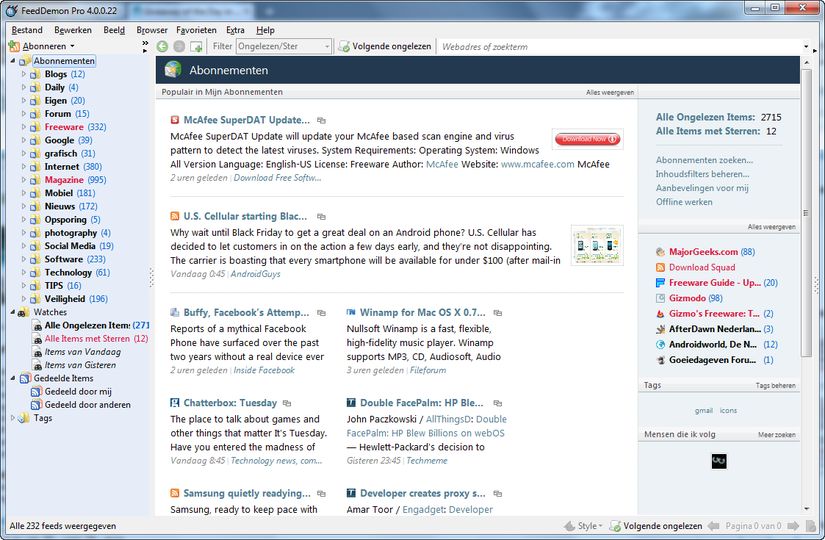The height and width of the screenshot is (540, 825).
Task: Click Volgende ongelezen in status bar
Action: pos(656,526)
